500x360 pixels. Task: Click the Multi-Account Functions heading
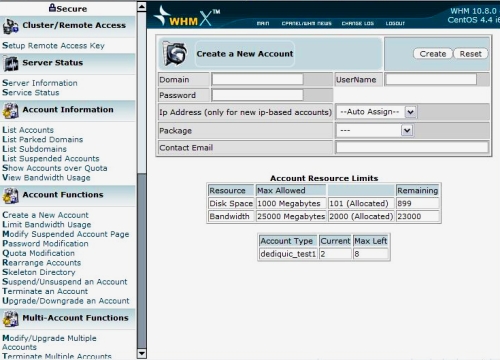coord(75,318)
